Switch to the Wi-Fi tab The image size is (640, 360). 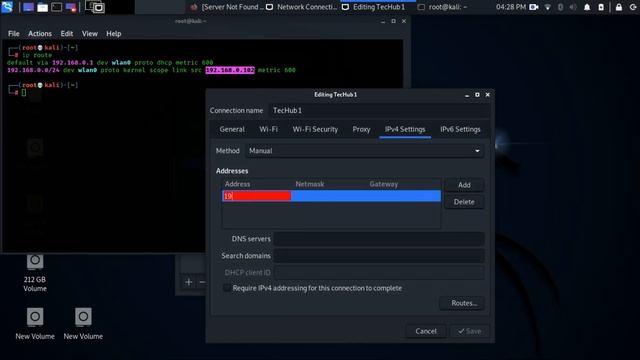pyautogui.click(x=268, y=129)
